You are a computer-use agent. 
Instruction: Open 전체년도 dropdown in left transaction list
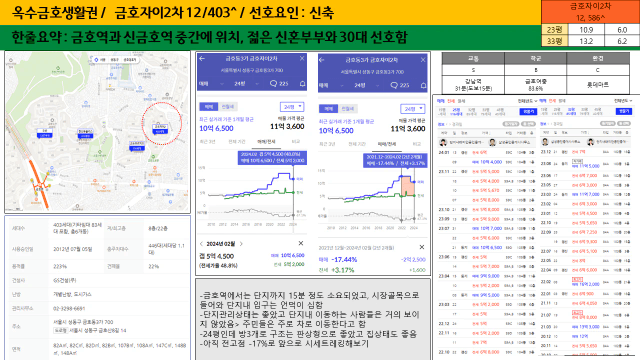[527, 100]
